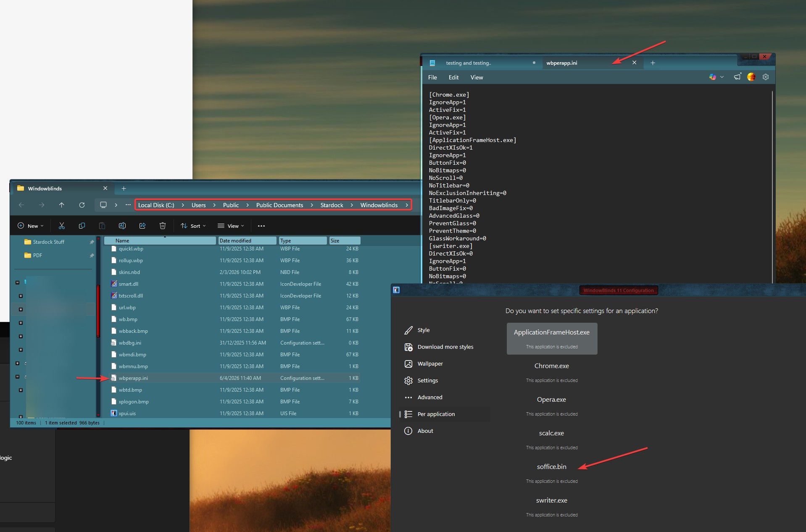Viewport: 806px width, 532px height.
Task: Refresh the Windowblinds folder view
Action: [82, 205]
